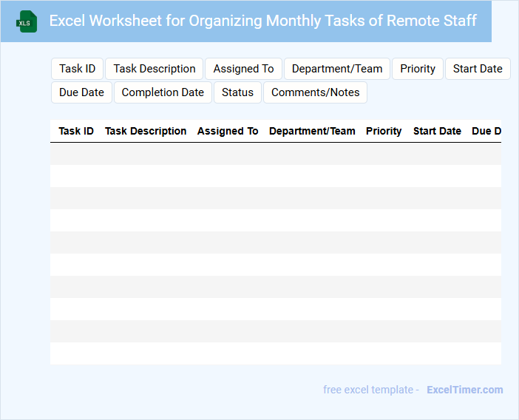Choose the Assigned To tag
The width and height of the screenshot is (519, 420).
click(243, 69)
